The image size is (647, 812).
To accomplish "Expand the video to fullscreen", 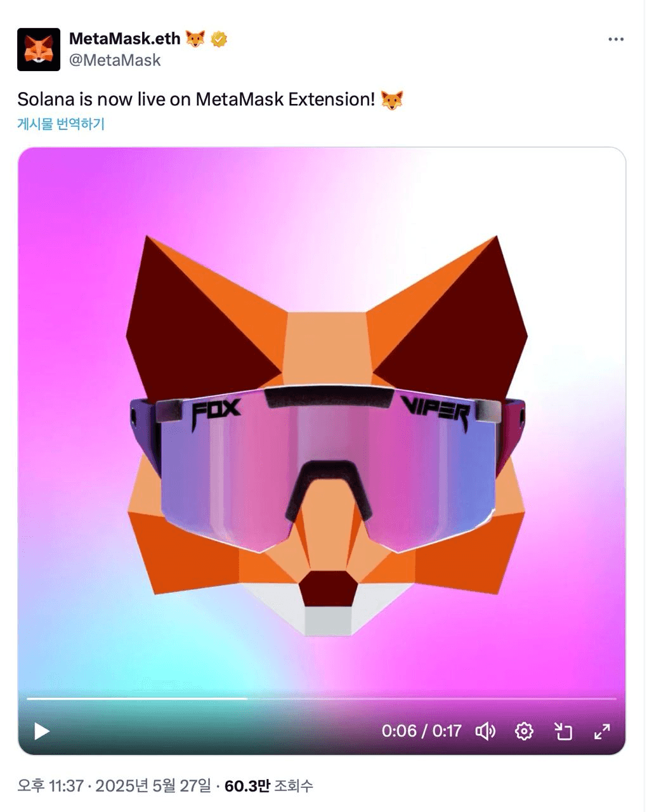I will 602,731.
